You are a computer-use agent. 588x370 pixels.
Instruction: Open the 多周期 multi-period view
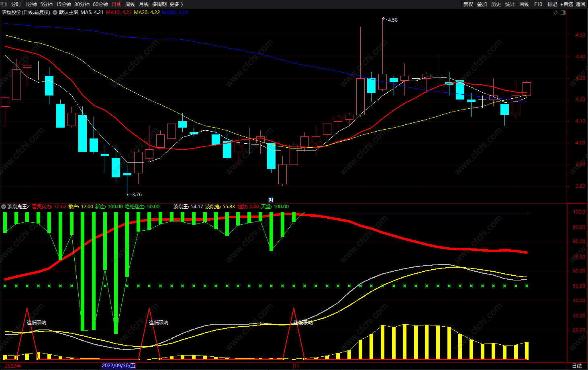[x=159, y=4]
